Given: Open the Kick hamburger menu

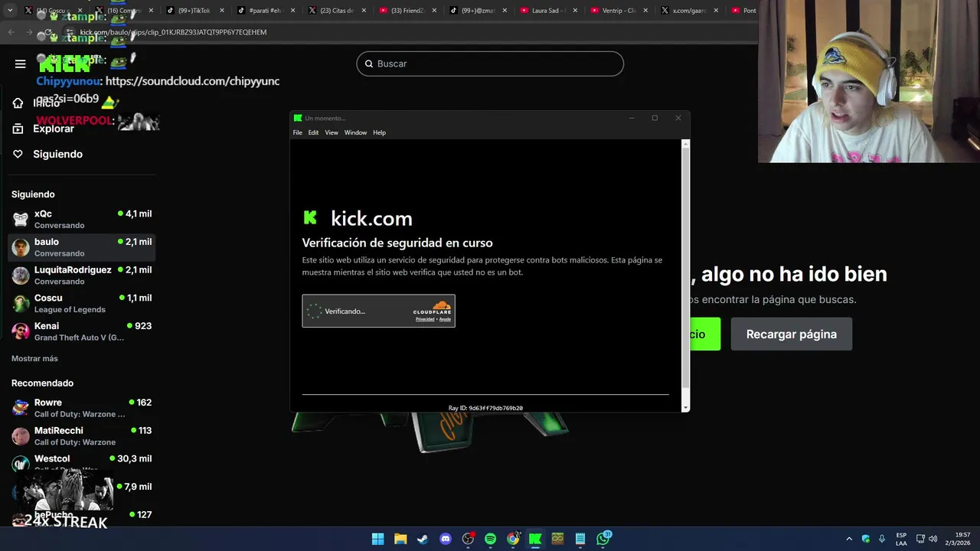Looking at the screenshot, I should [x=21, y=64].
